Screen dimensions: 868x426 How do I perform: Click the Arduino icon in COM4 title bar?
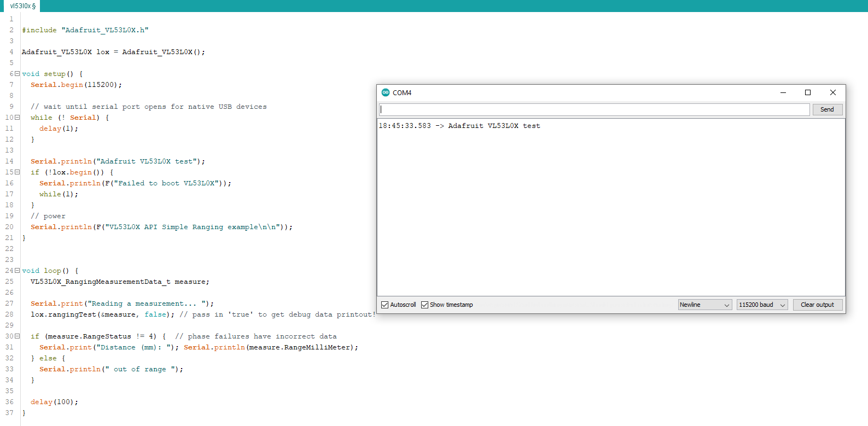(x=386, y=93)
